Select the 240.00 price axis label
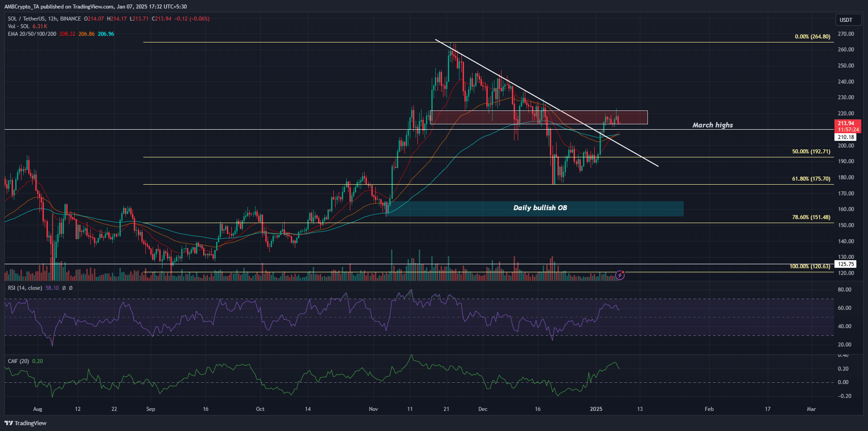The width and height of the screenshot is (868, 431). [x=846, y=82]
